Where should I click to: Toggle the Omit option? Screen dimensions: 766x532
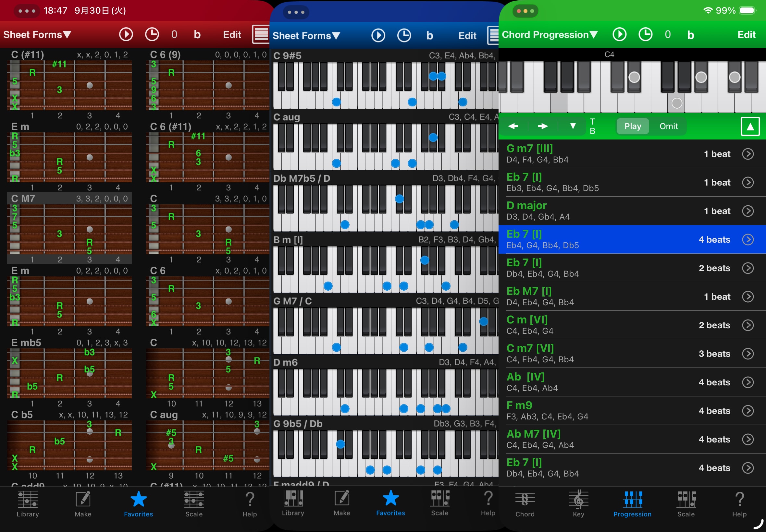[668, 126]
